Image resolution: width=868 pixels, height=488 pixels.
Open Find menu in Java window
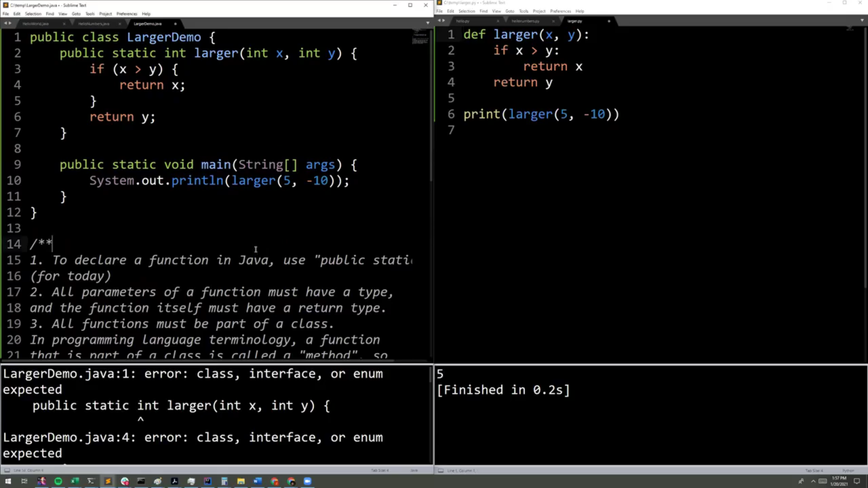tap(50, 14)
